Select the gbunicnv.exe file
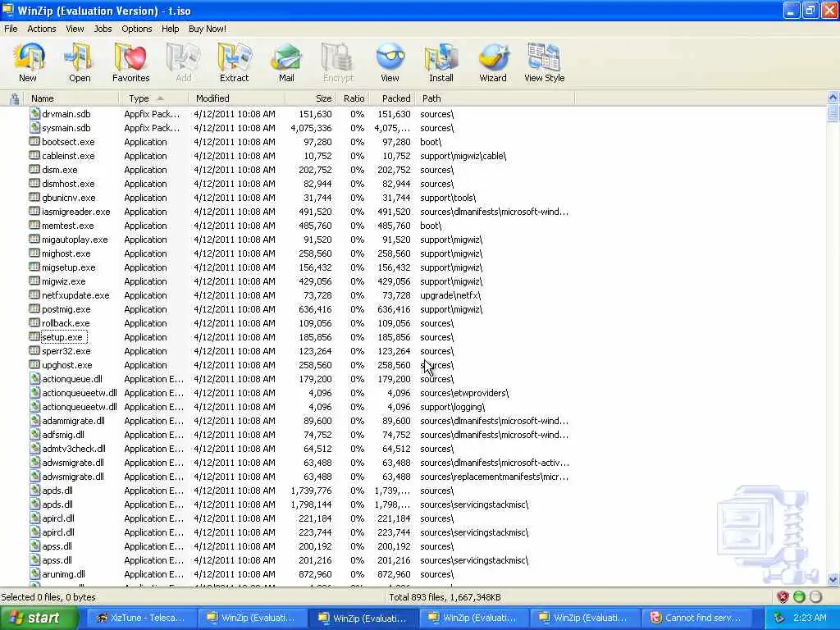840x630 pixels. pyautogui.click(x=69, y=198)
